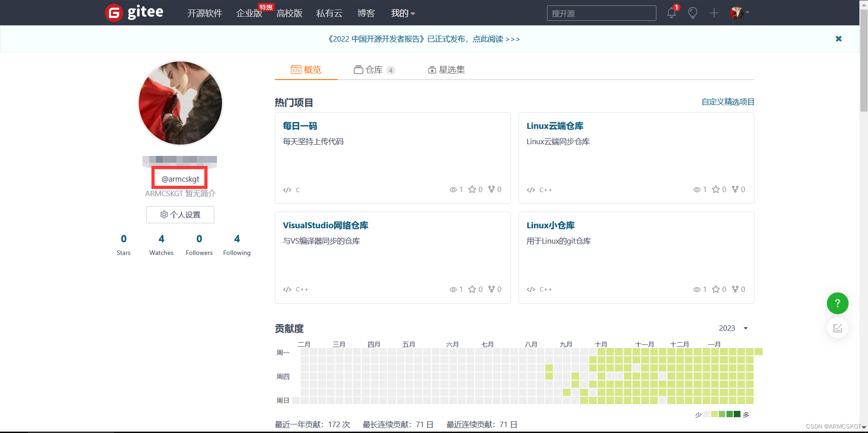Click into the 搜开源 search field

point(601,13)
